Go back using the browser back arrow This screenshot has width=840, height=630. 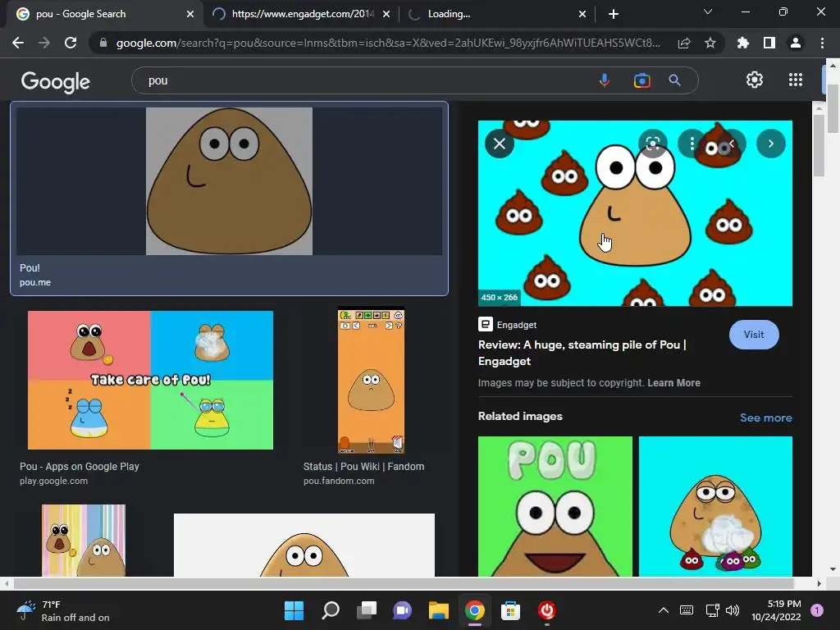point(18,43)
